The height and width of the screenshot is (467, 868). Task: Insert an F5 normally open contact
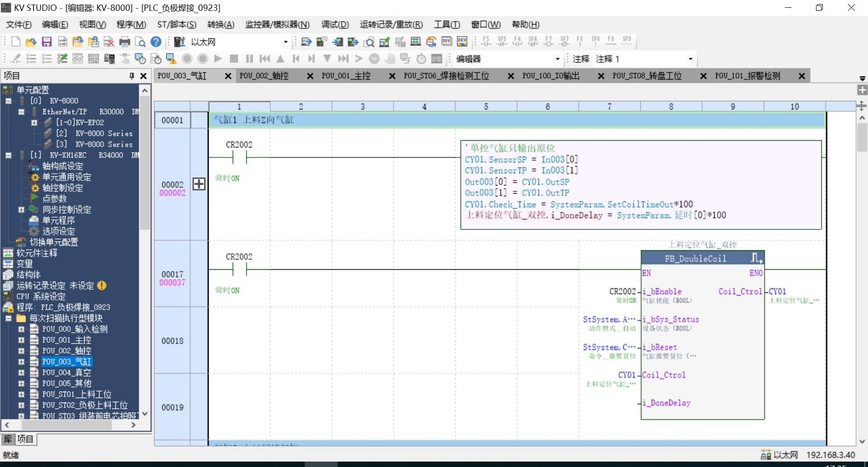(486, 42)
